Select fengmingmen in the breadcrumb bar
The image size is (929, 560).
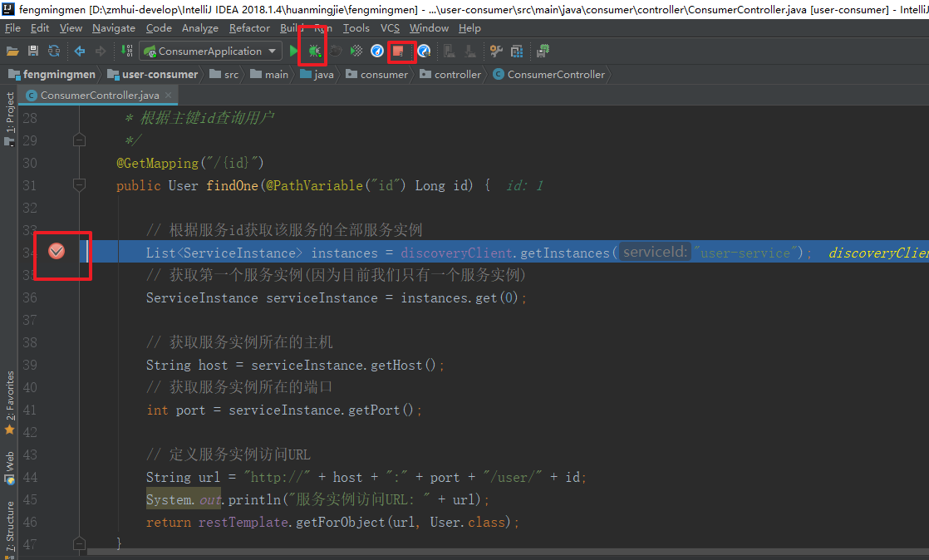click(52, 74)
